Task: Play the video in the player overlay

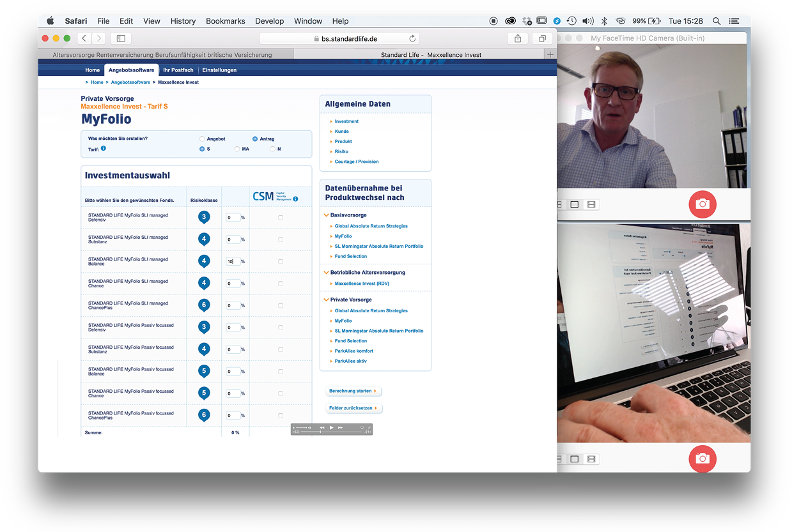Action: click(x=331, y=427)
